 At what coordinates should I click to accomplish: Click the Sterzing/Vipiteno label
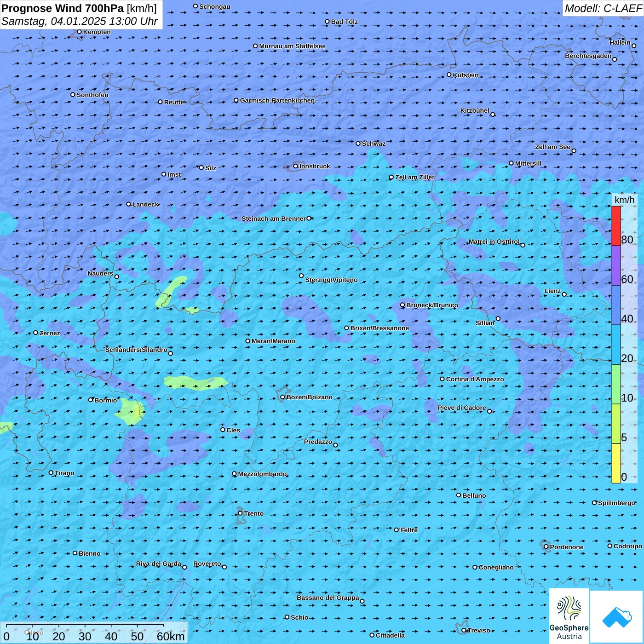(331, 280)
